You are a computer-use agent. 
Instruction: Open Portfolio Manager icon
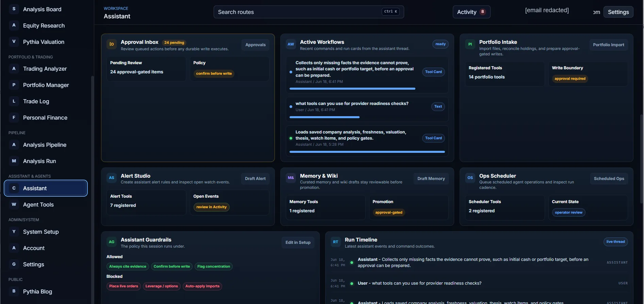(x=14, y=85)
